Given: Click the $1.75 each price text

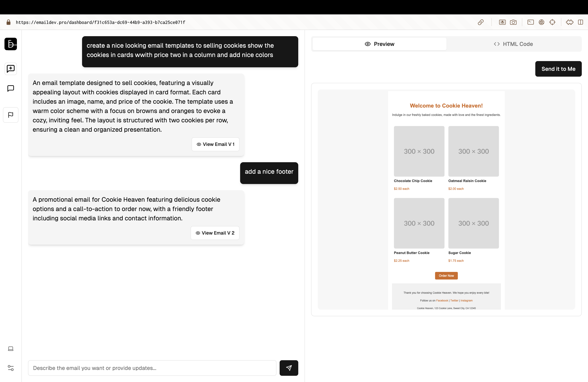Looking at the screenshot, I should (456, 261).
